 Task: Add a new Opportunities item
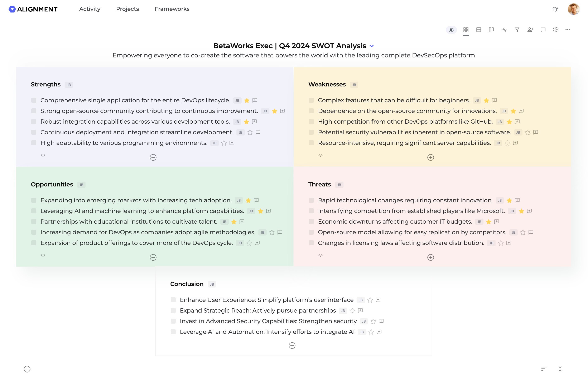click(x=153, y=257)
